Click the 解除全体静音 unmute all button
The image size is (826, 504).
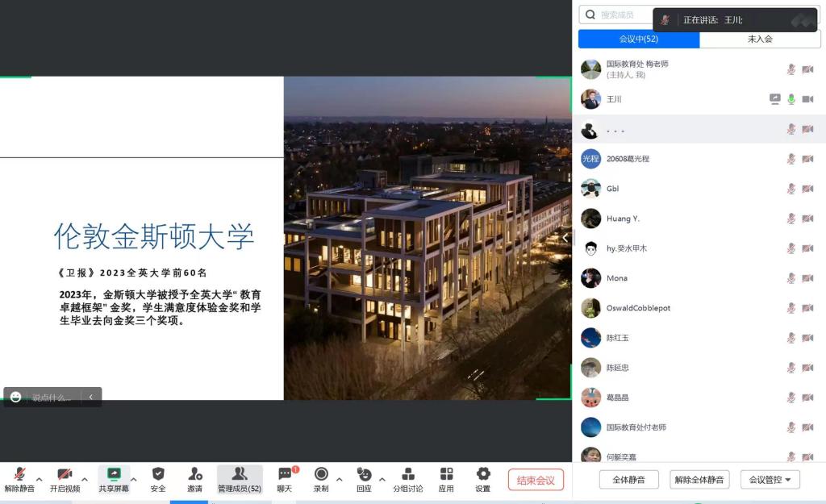(699, 480)
